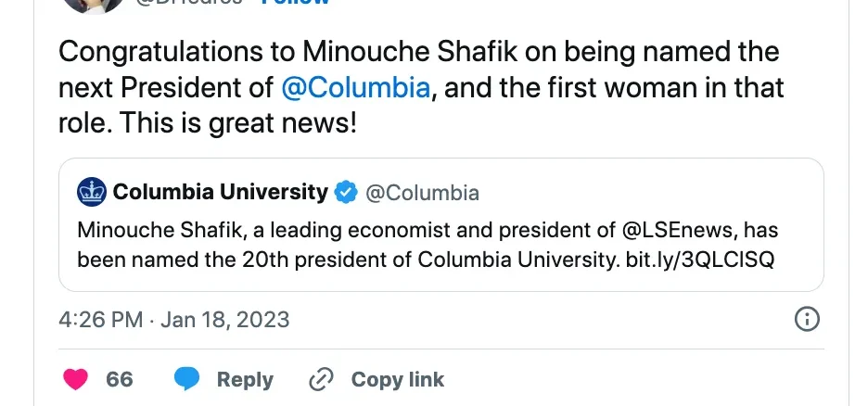Open the 4:26 PM Jan 18, 2023 timestamp

click(173, 320)
